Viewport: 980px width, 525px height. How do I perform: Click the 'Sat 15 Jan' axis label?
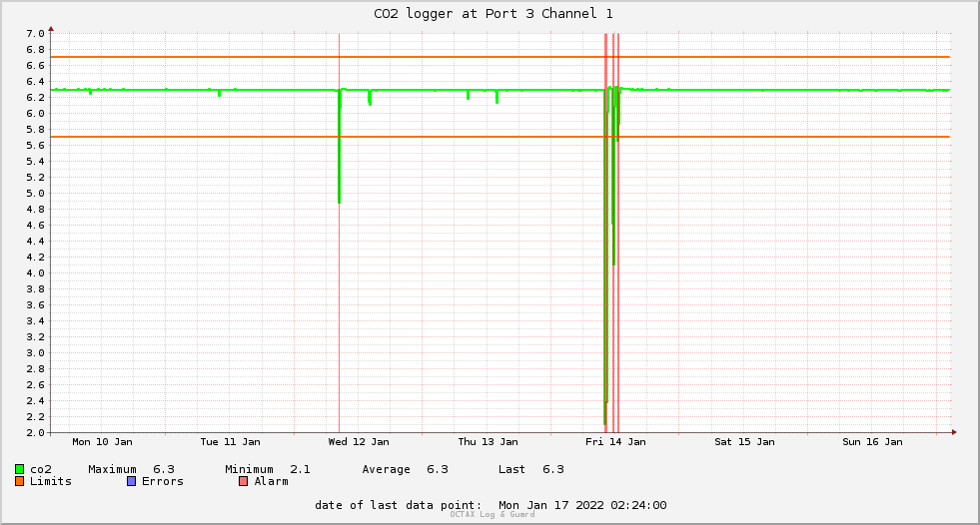click(x=744, y=442)
